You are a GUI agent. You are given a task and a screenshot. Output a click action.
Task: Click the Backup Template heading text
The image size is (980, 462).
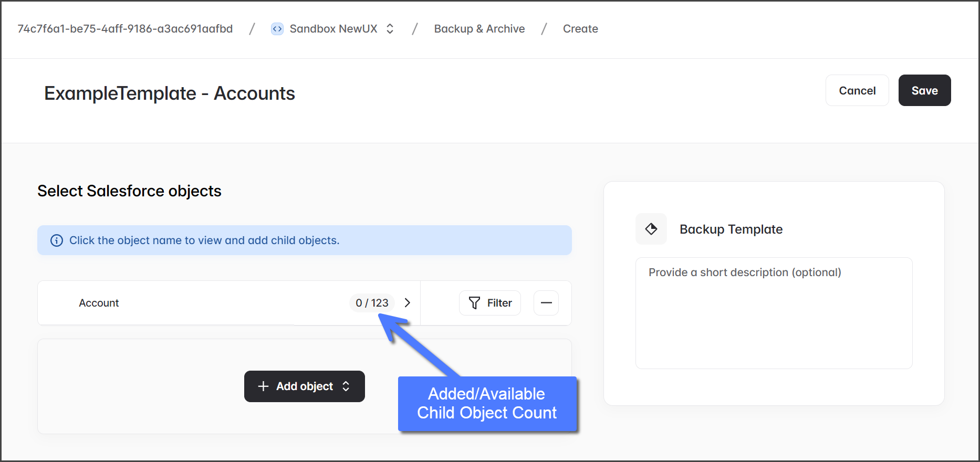731,229
